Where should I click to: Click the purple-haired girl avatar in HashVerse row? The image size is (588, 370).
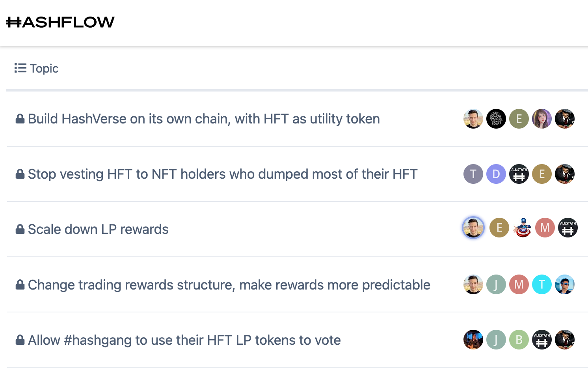pyautogui.click(x=542, y=119)
